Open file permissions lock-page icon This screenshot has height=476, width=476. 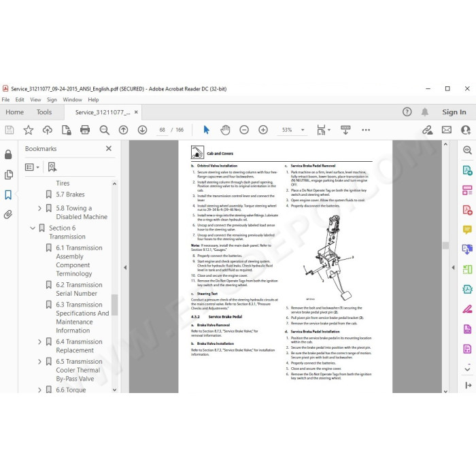point(66,130)
